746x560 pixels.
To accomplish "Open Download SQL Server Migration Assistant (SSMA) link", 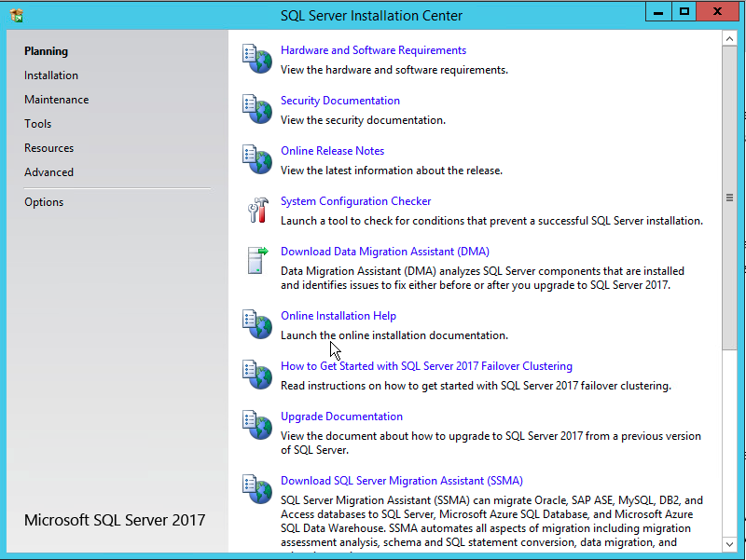I will (401, 482).
